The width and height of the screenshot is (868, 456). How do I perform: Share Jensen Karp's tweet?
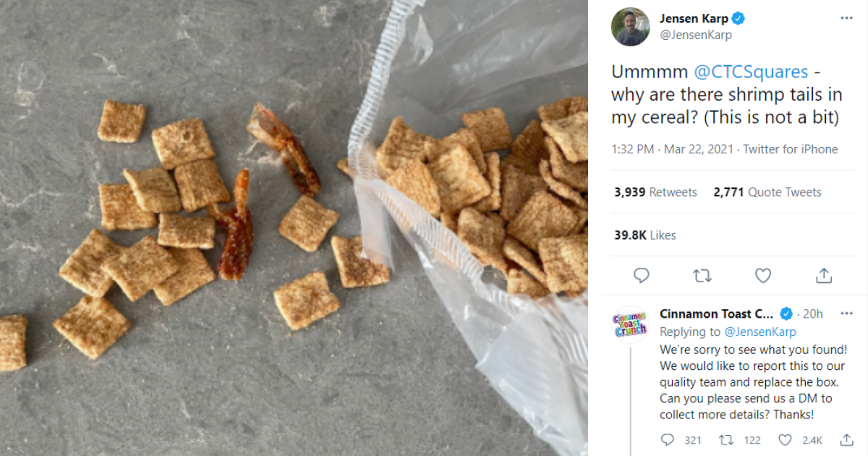pyautogui.click(x=823, y=276)
